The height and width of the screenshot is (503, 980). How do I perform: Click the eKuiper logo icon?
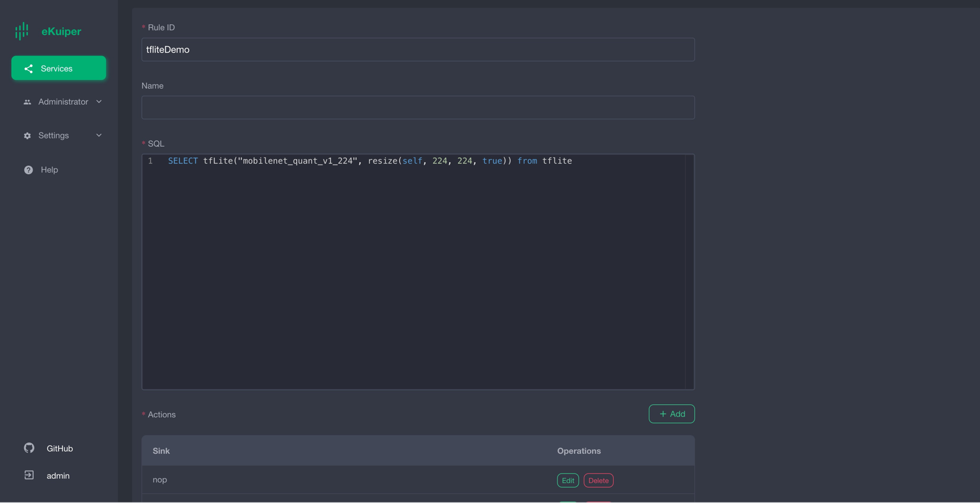pyautogui.click(x=22, y=31)
